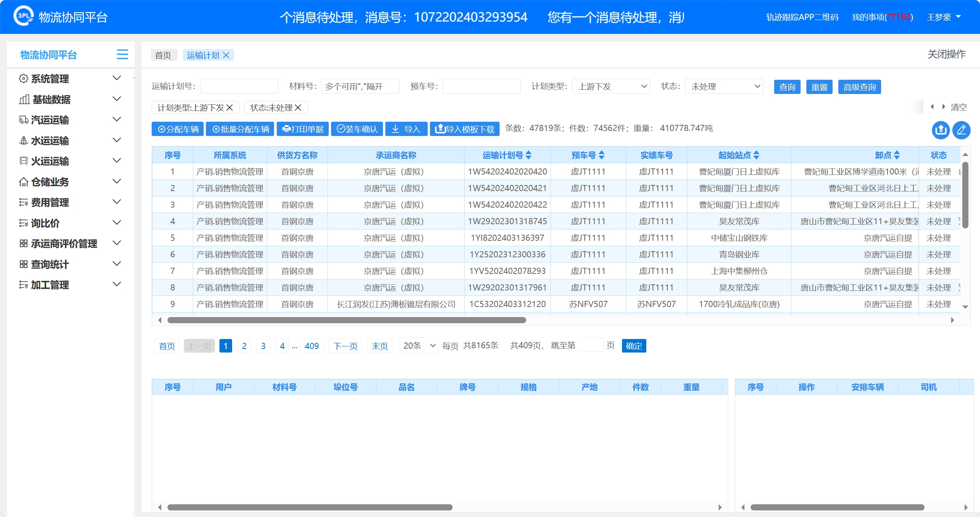Click the filter tags left arrow

pyautogui.click(x=932, y=107)
